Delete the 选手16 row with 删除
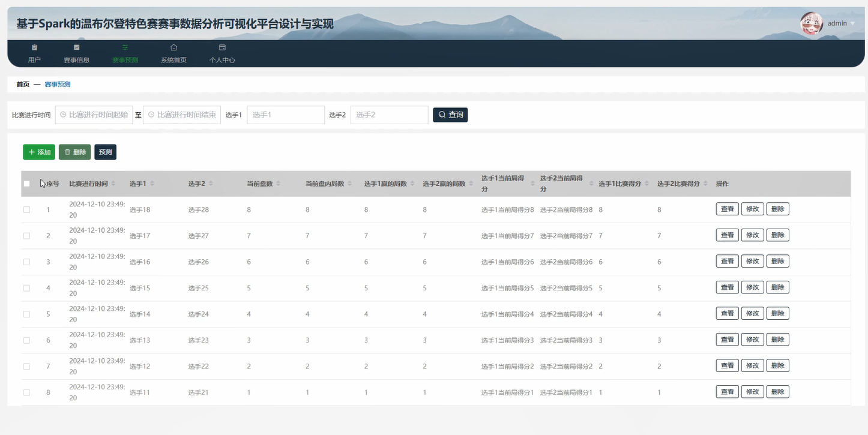 tap(778, 261)
